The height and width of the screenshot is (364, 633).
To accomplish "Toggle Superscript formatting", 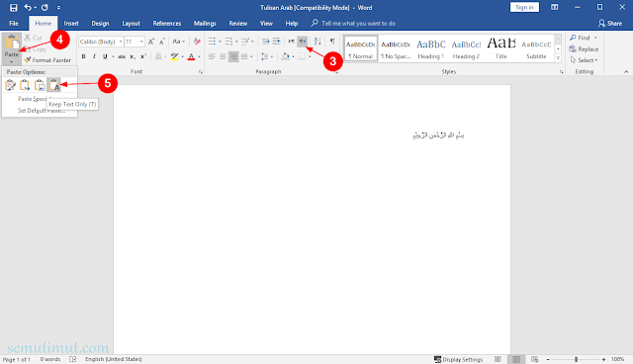I will 143,56.
